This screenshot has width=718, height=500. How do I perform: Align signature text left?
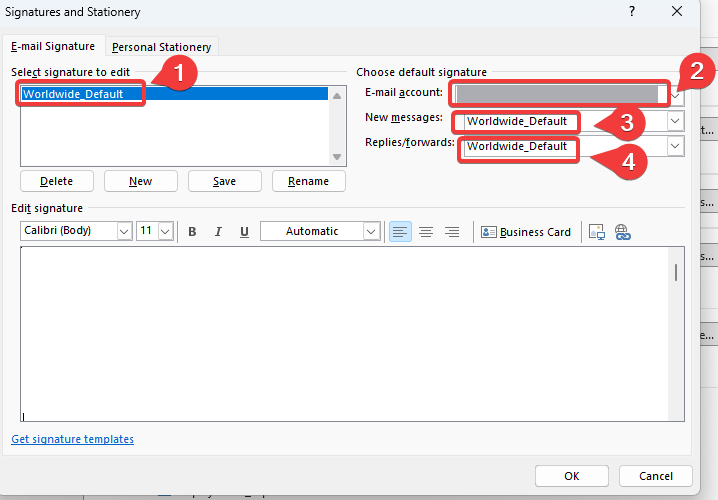400,231
